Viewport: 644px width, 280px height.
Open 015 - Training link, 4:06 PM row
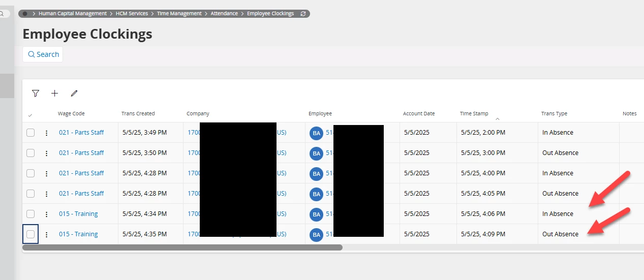click(78, 214)
